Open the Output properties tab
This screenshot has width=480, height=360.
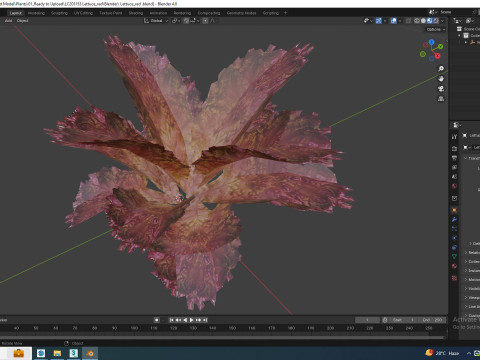pyautogui.click(x=454, y=158)
